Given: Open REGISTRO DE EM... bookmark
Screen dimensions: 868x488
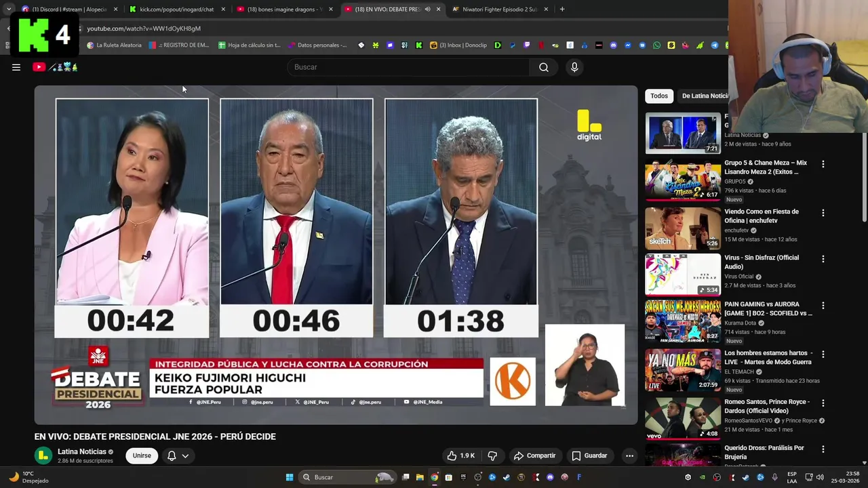Looking at the screenshot, I should [179, 45].
